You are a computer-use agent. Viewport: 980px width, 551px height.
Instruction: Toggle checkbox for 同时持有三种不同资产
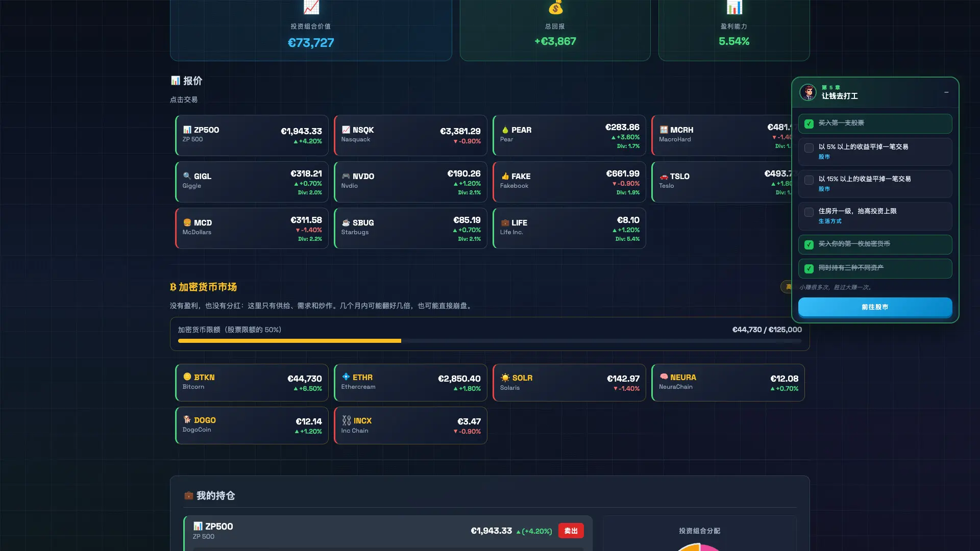tap(808, 269)
